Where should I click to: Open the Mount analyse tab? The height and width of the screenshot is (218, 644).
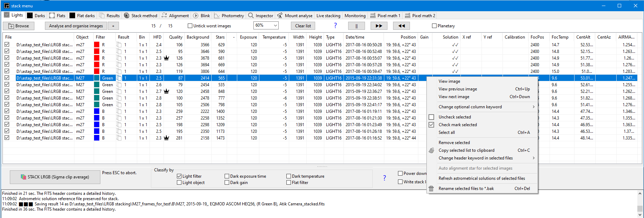(295, 15)
